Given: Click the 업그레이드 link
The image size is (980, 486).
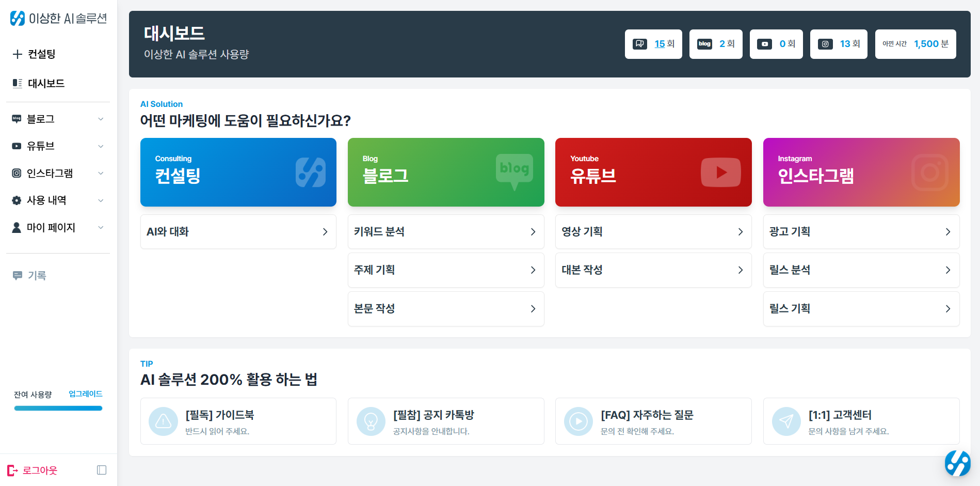Looking at the screenshot, I should point(86,394).
